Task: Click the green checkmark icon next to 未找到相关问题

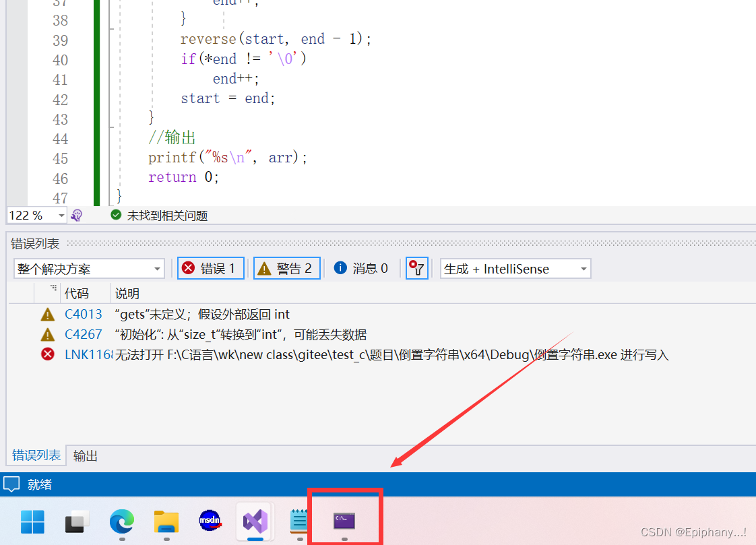Action: point(116,215)
